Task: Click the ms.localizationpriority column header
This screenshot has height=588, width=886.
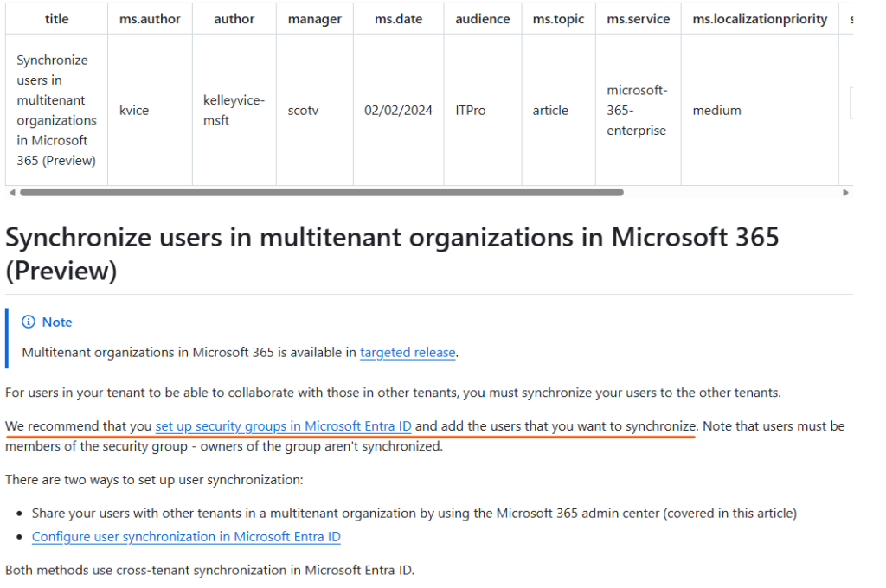Action: pos(760,19)
